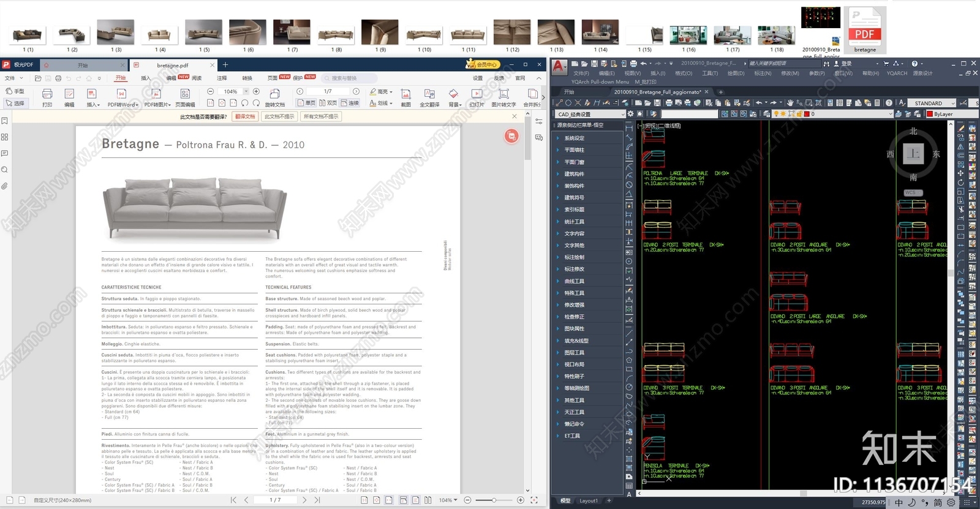
Task: Switch to the Layout1 tab in AutoCAD
Action: pyautogui.click(x=589, y=500)
